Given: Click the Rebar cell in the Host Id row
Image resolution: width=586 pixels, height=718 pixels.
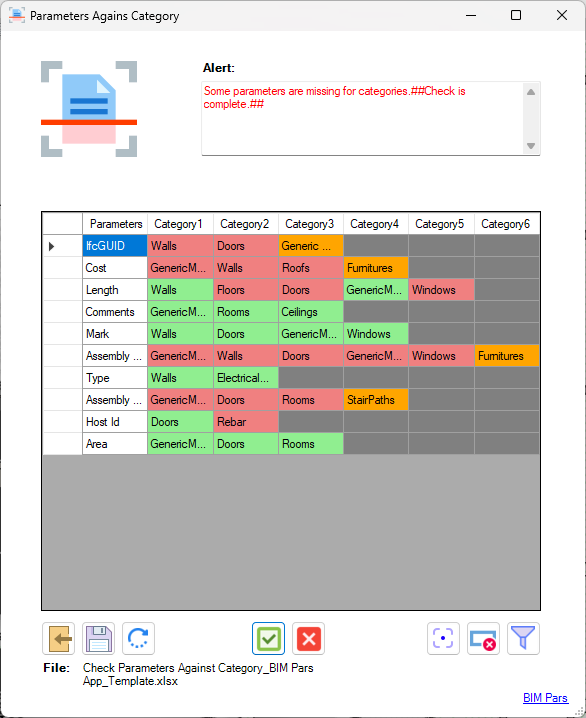Looking at the screenshot, I should pyautogui.click(x=246, y=422).
